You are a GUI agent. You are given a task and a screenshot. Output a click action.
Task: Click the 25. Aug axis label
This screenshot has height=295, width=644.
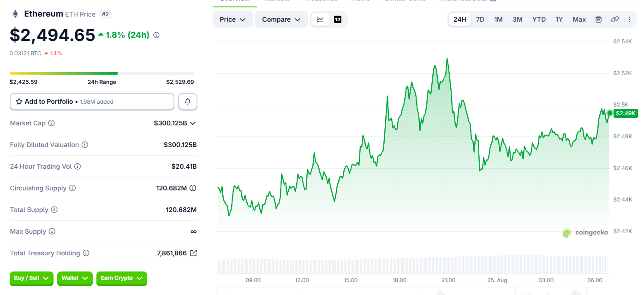click(x=497, y=280)
